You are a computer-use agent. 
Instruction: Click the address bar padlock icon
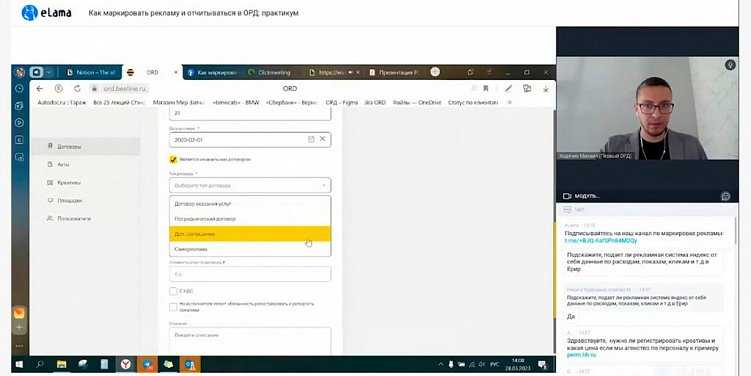point(94,89)
